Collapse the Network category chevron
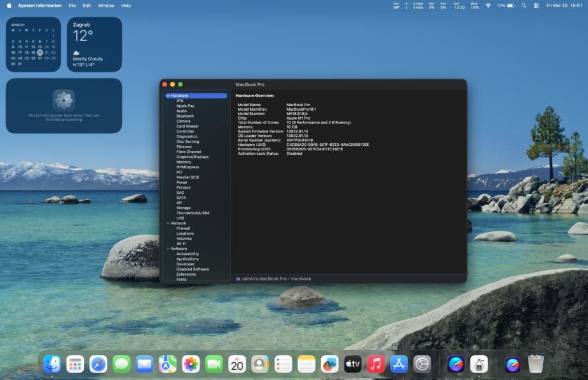Viewport: 588px width, 380px height. [x=168, y=223]
